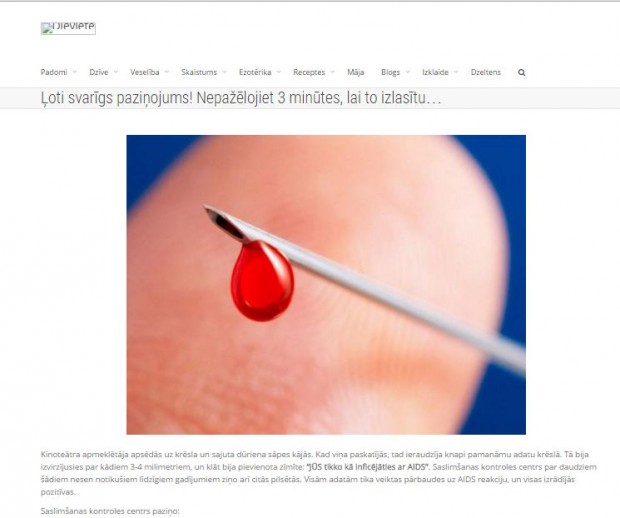This screenshot has width=620, height=518.
Task: Expand the Blogs dropdown arrow
Action: point(408,72)
